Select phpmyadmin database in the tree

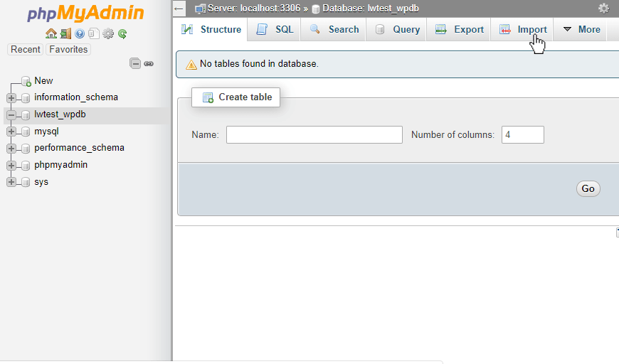pyautogui.click(x=60, y=164)
